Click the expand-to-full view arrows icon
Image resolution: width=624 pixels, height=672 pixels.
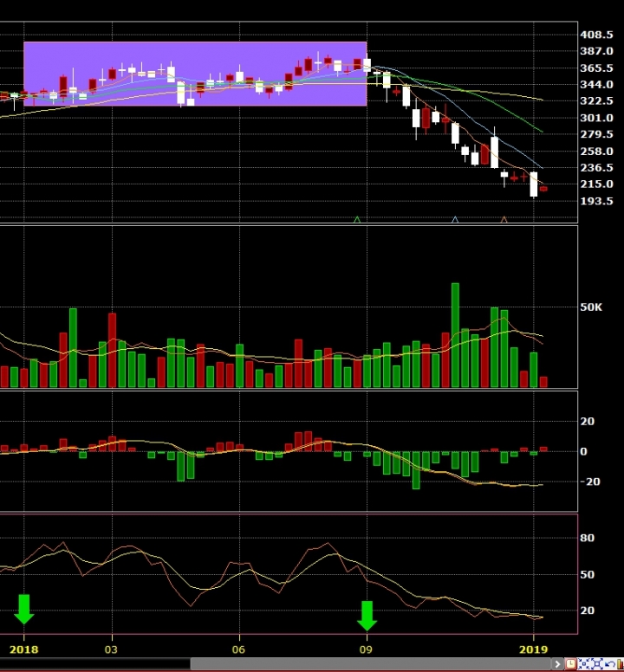tap(597, 664)
